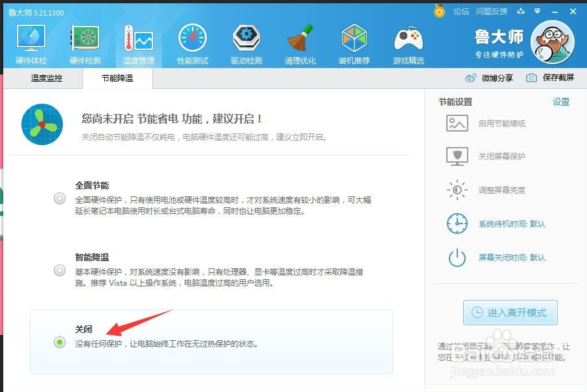This screenshot has height=392, width=587.
Task: Open 驱动检测 driver detection icon
Action: (x=246, y=38)
